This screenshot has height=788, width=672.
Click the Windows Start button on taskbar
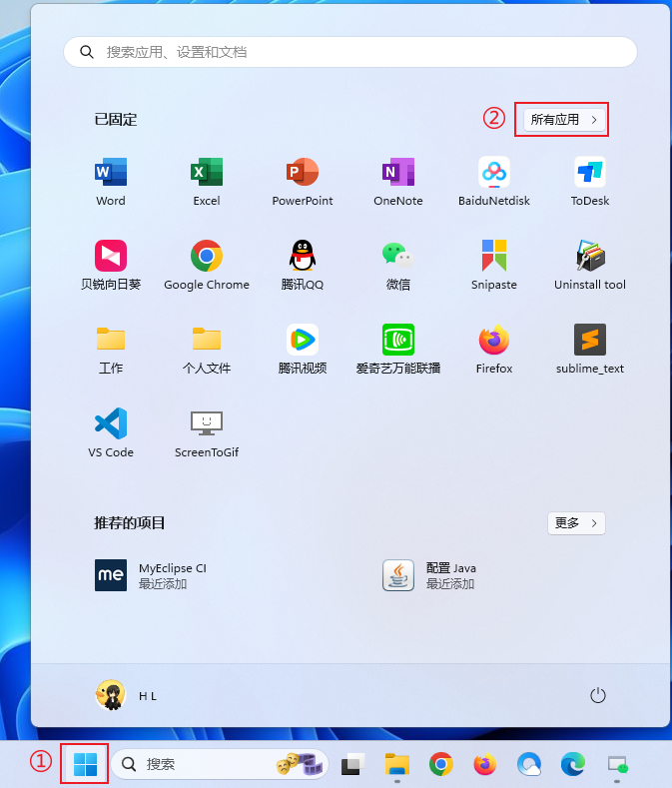(85, 764)
